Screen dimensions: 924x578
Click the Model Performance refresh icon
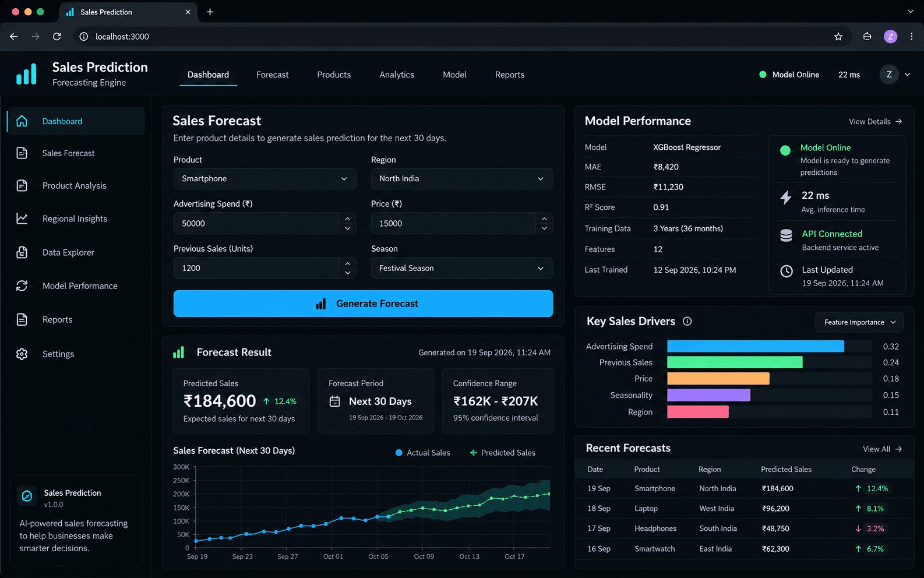click(x=22, y=286)
